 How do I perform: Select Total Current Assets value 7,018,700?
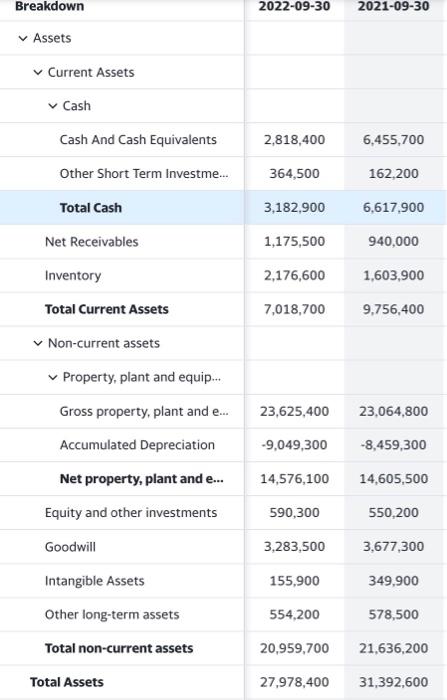[294, 309]
